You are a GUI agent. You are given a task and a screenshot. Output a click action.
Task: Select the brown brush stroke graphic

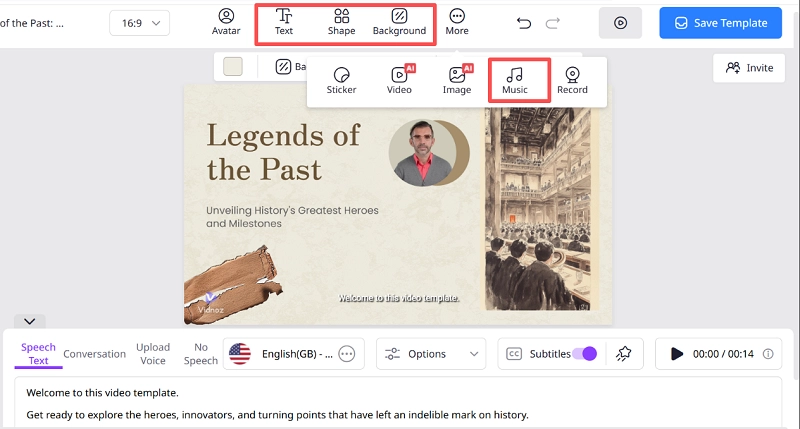tap(233, 285)
